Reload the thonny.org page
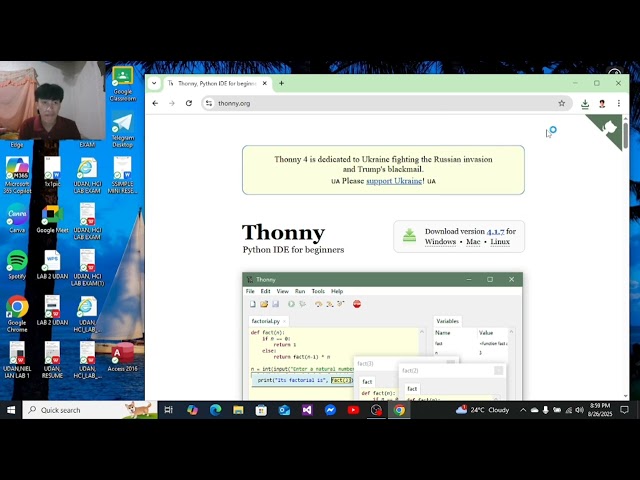Image resolution: width=640 pixels, height=480 pixels. pyautogui.click(x=189, y=103)
